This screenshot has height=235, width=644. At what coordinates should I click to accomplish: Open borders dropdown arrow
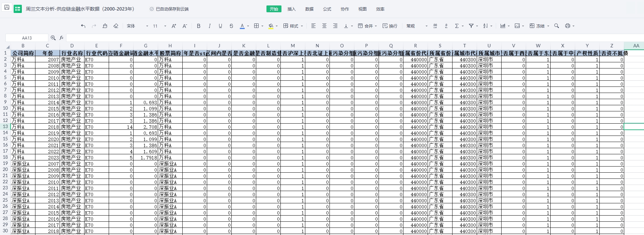(262, 26)
